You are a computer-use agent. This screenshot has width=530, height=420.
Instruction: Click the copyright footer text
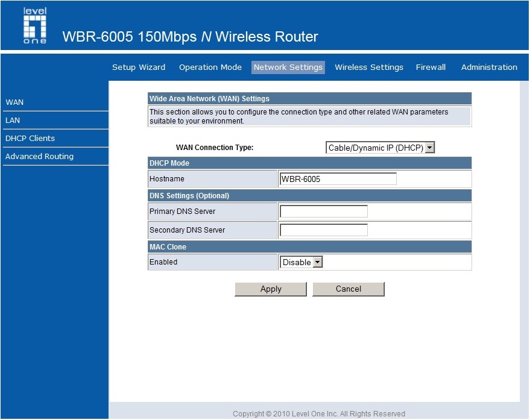pos(319,414)
